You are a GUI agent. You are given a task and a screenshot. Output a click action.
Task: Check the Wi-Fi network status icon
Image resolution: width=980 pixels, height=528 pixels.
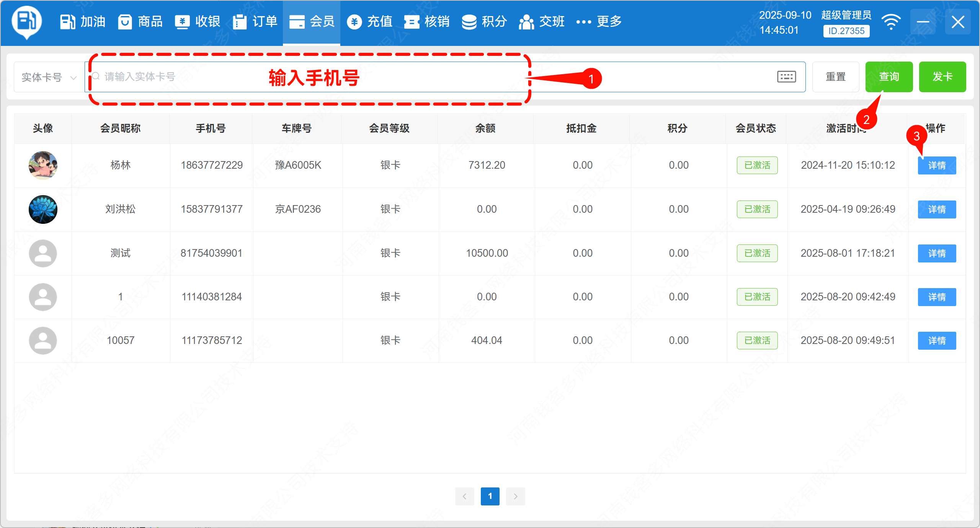tap(891, 22)
